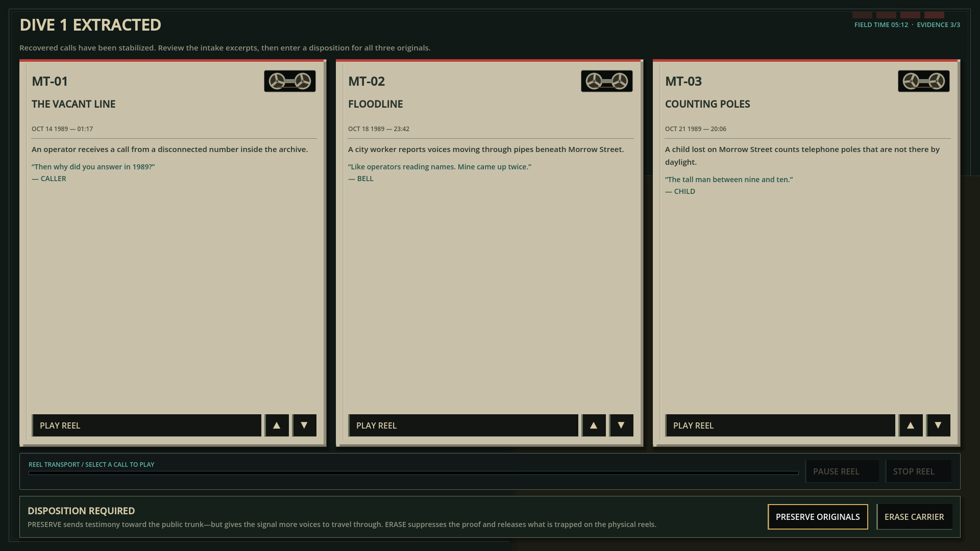
Task: Click the FIELD TIME 05:12 readout
Action: 881,24
